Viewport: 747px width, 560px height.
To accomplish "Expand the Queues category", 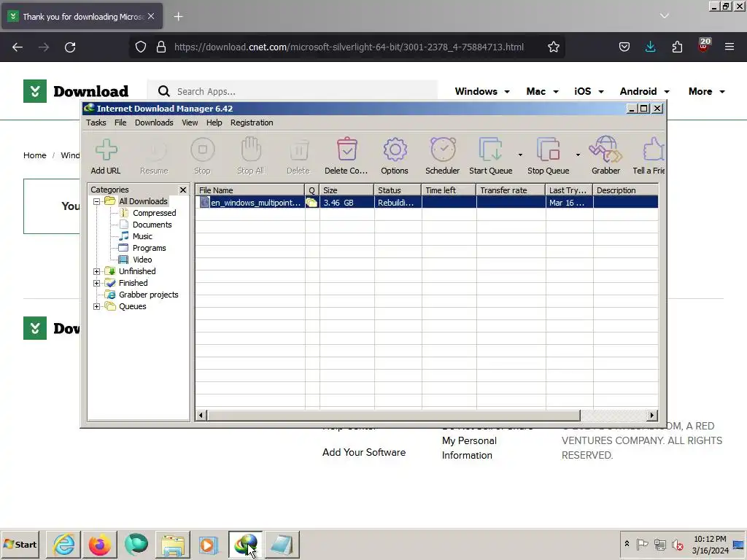I will point(97,307).
